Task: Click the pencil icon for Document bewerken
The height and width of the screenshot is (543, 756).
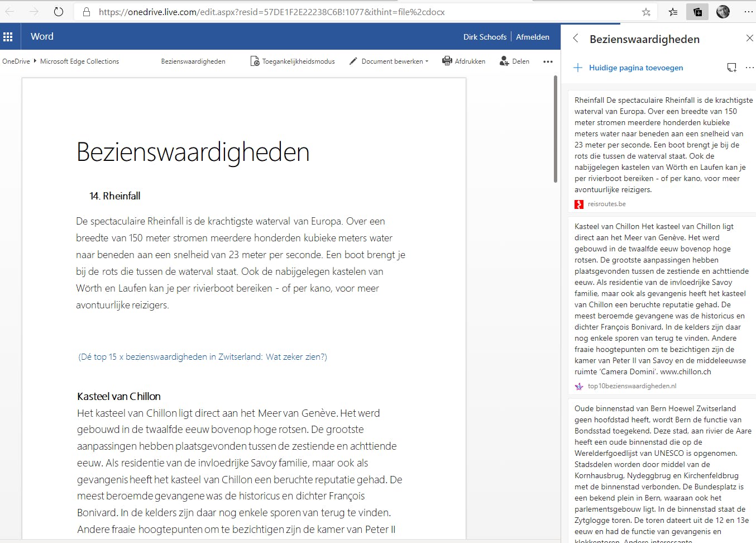Action: pyautogui.click(x=353, y=61)
